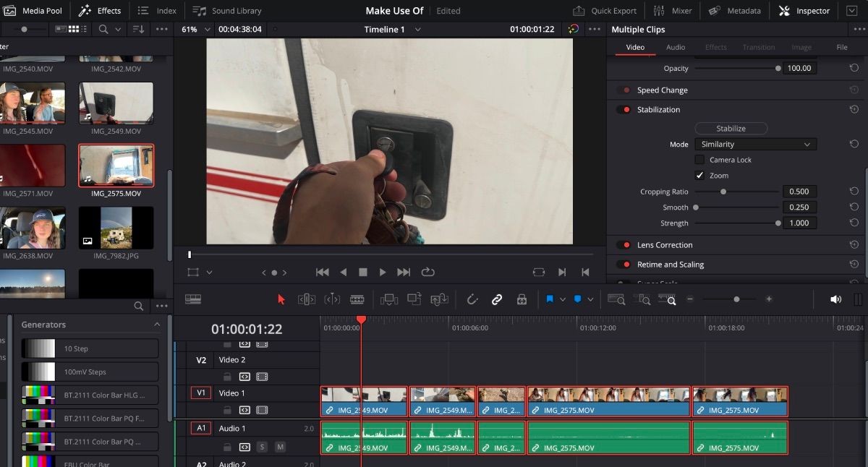Activate the Trim Edit Mode tool
868x467 pixels.
tap(307, 299)
